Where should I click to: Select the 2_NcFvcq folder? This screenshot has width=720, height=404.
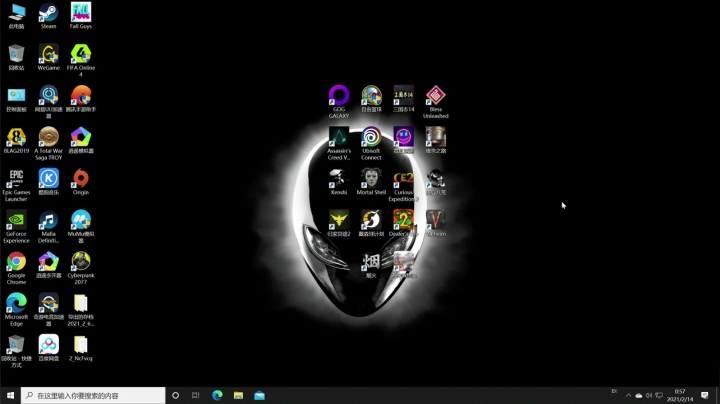click(x=81, y=348)
